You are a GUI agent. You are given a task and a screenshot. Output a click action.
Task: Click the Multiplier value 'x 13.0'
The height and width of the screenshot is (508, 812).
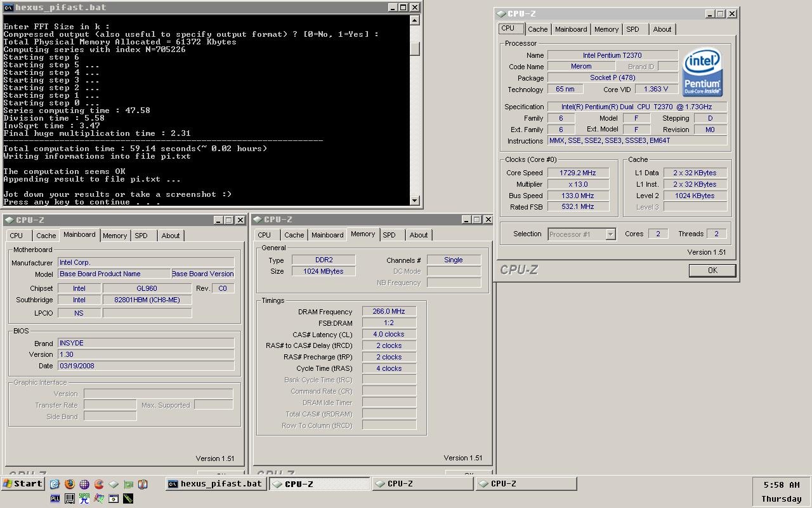[577, 184]
